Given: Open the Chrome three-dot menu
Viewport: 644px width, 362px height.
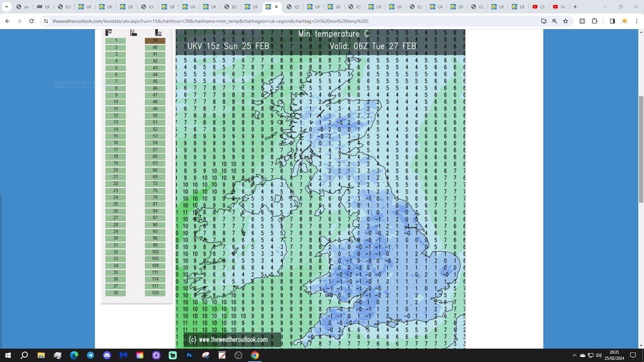Looking at the screenshot, I should pos(637,21).
